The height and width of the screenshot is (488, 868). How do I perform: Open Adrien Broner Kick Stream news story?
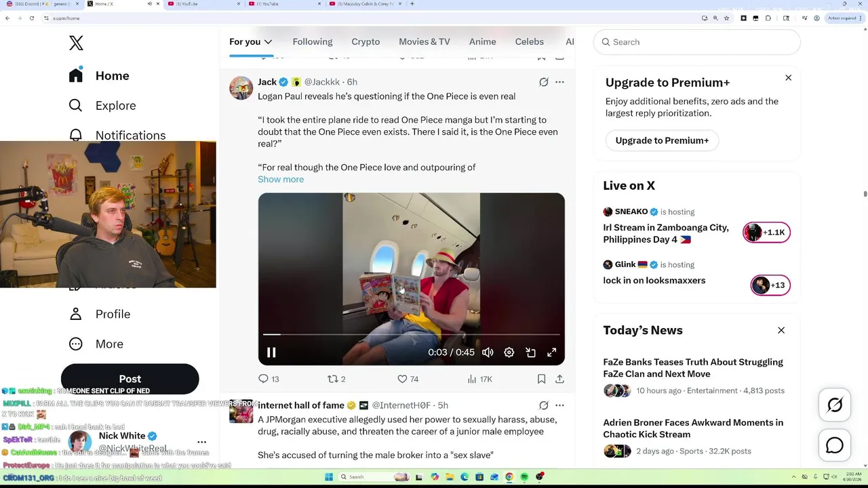693,428
